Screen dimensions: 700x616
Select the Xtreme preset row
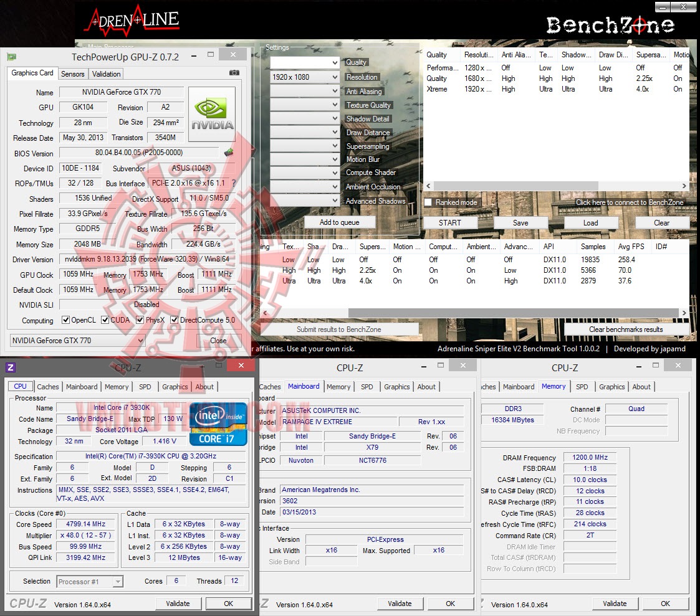[556, 89]
